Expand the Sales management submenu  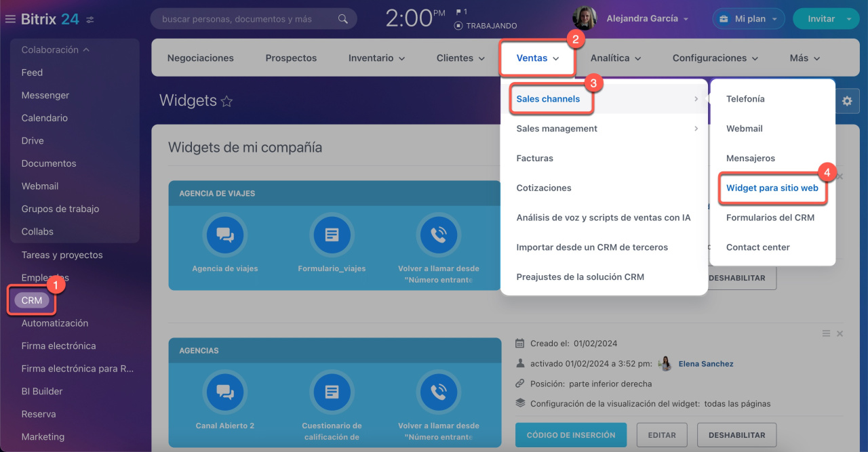coord(604,129)
